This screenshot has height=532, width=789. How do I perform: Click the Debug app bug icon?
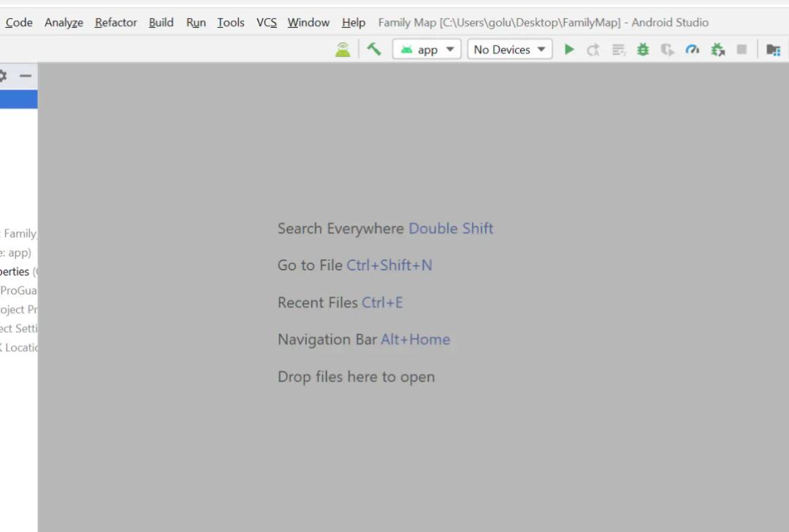[x=643, y=49]
